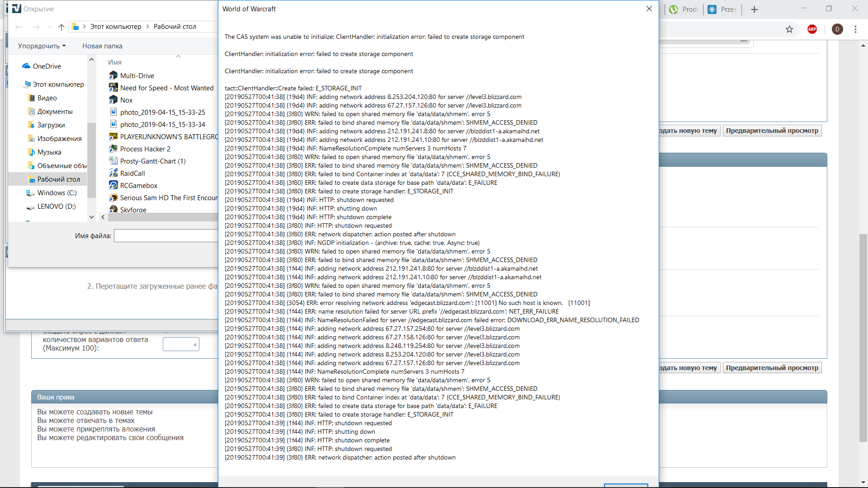
Task: Click the profile avatar D icon
Action: click(x=837, y=29)
